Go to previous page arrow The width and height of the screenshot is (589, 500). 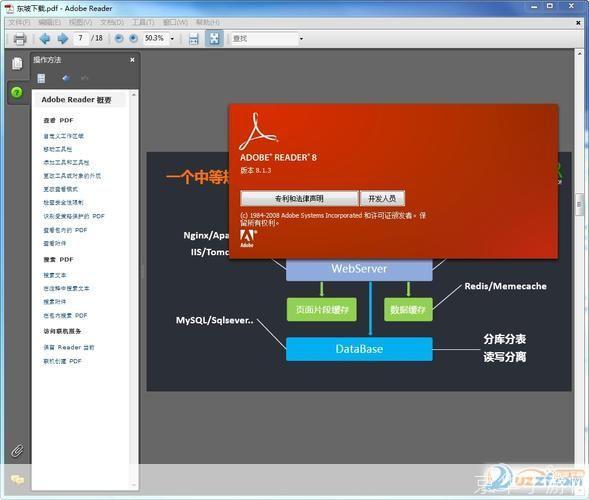pyautogui.click(x=45, y=38)
